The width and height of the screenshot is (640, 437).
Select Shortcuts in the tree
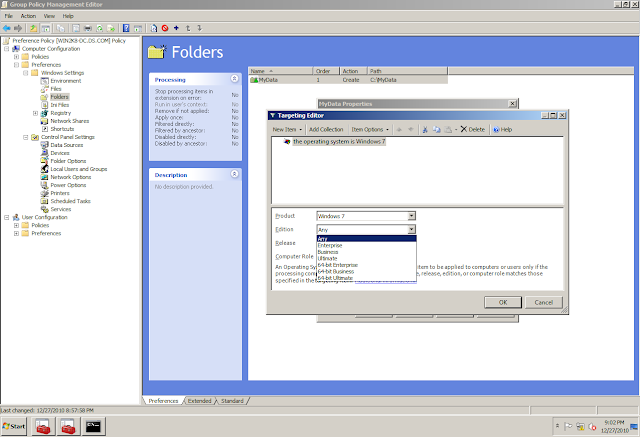click(x=62, y=129)
